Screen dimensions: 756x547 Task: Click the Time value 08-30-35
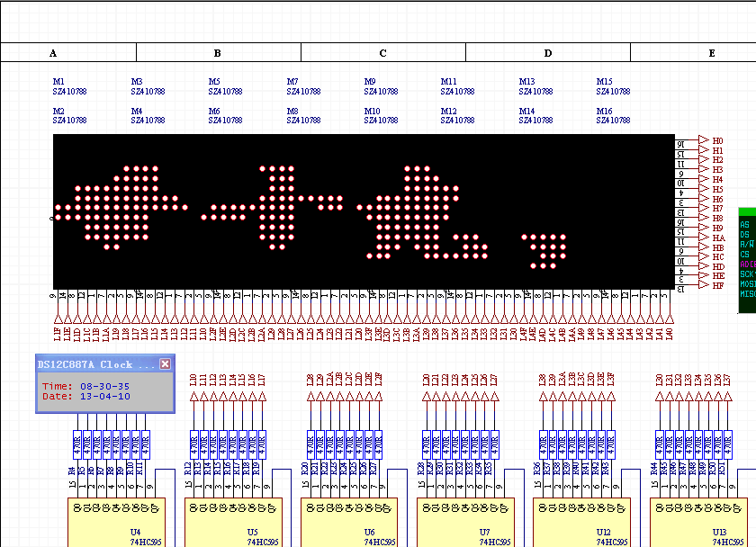(104, 387)
